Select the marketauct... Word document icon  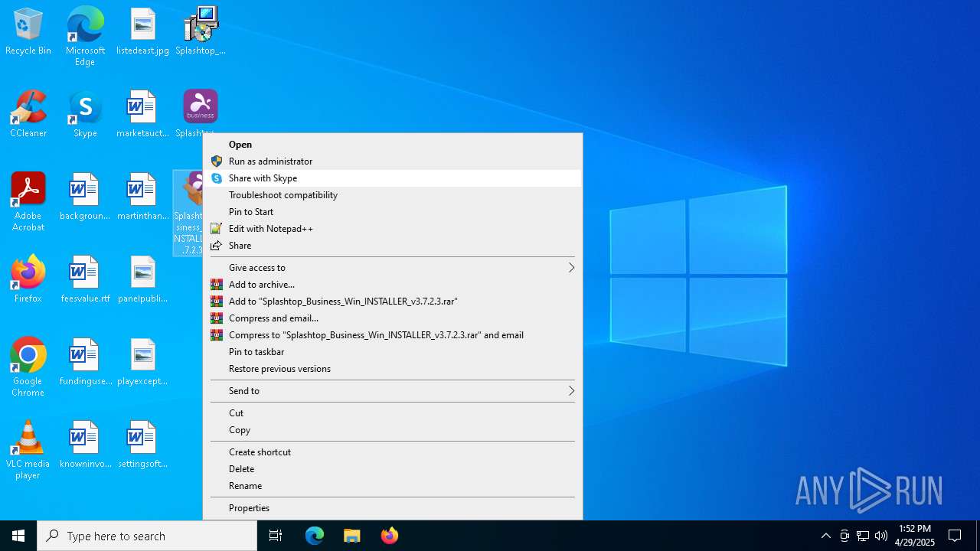[142, 115]
